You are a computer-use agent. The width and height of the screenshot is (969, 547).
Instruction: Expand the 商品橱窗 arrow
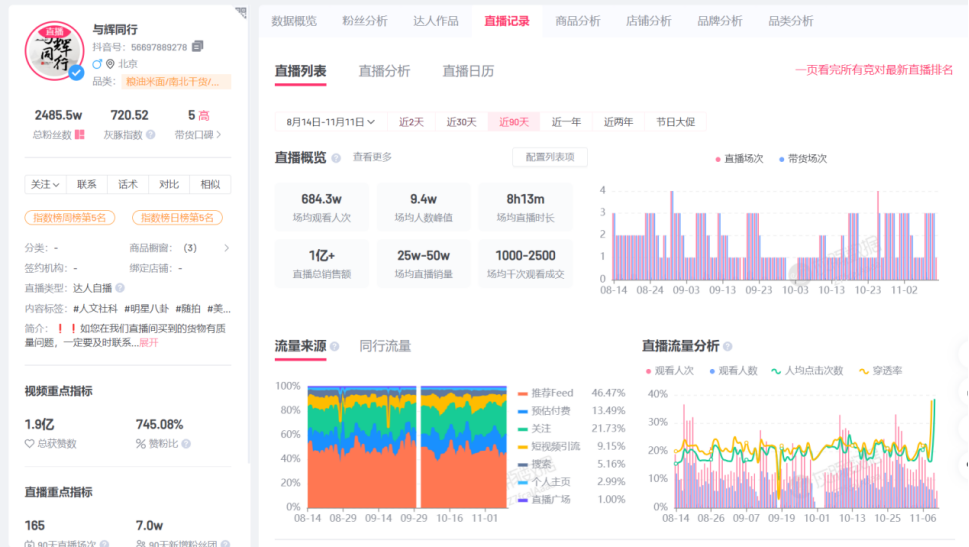[226, 248]
